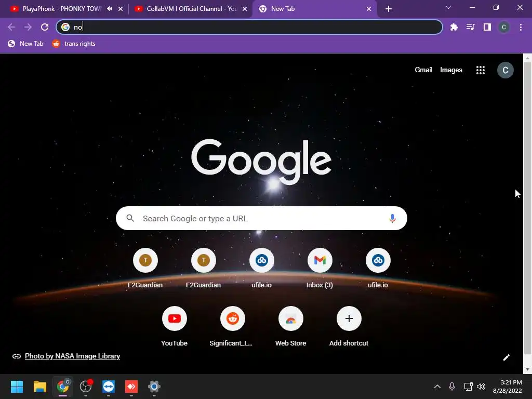Click the scrollbar down arrow
The image size is (532, 399).
point(527,369)
